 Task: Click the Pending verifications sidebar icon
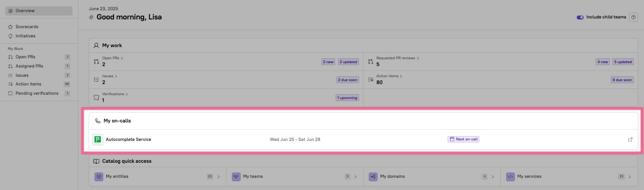click(11, 93)
